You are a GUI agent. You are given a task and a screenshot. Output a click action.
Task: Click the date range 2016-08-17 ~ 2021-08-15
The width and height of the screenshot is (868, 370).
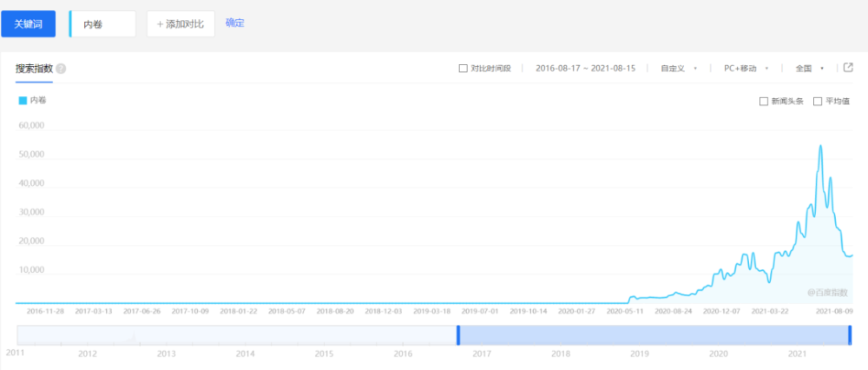tap(586, 68)
